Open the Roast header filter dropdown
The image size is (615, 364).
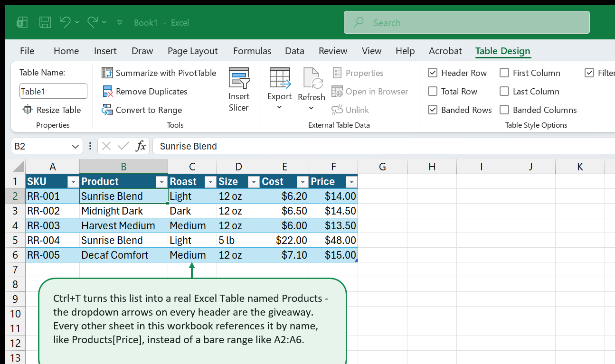point(210,182)
